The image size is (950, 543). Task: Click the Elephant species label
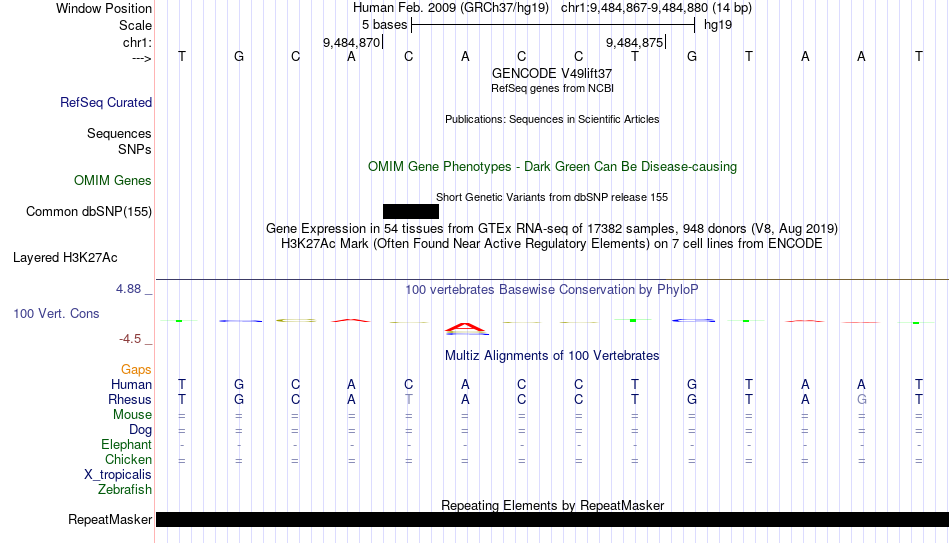tap(126, 445)
